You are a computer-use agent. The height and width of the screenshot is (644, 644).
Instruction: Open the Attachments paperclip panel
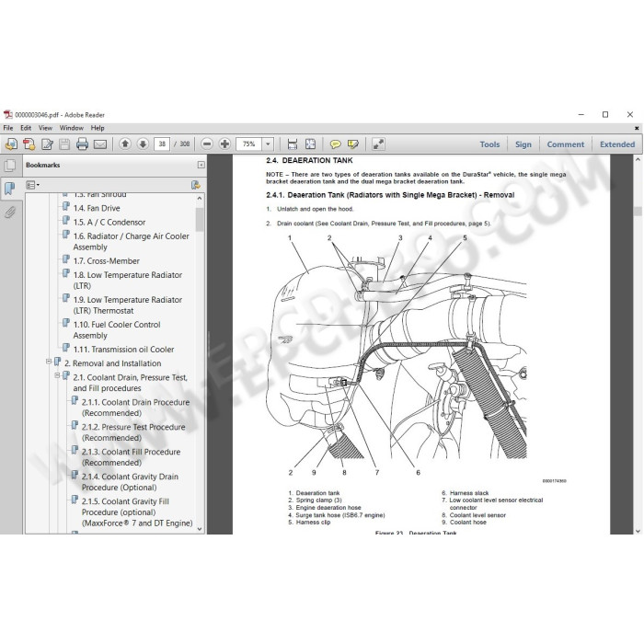click(x=10, y=213)
